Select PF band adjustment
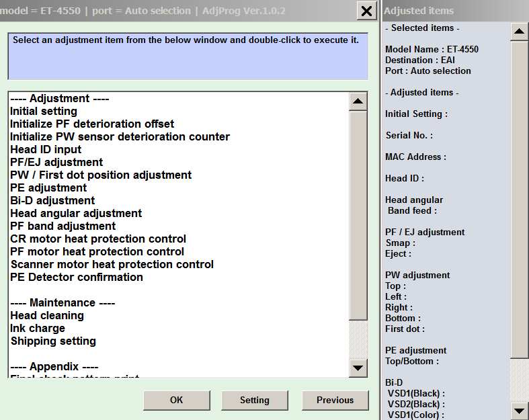Screen dimensions: 529x420 (x=63, y=226)
